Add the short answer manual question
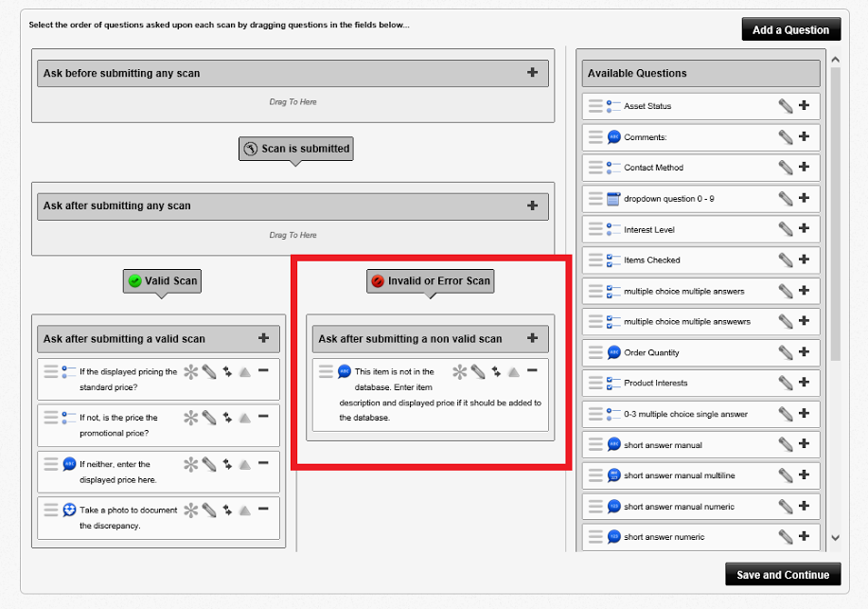 [x=805, y=443]
